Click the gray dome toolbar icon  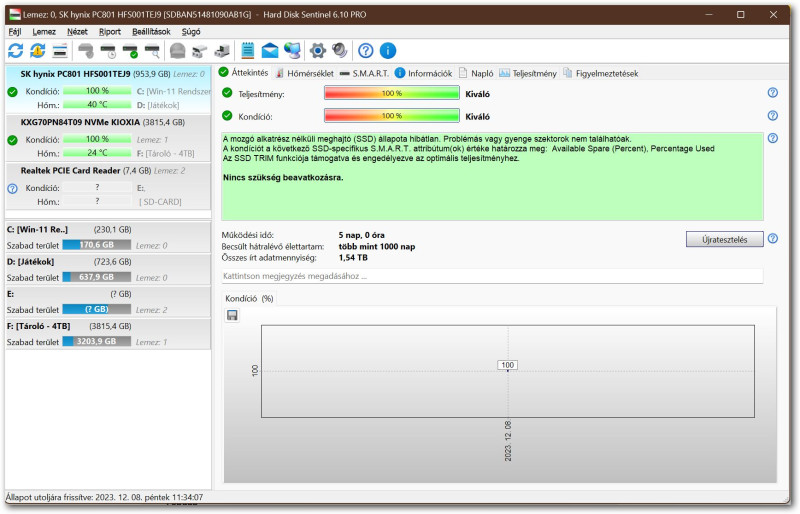(x=178, y=51)
